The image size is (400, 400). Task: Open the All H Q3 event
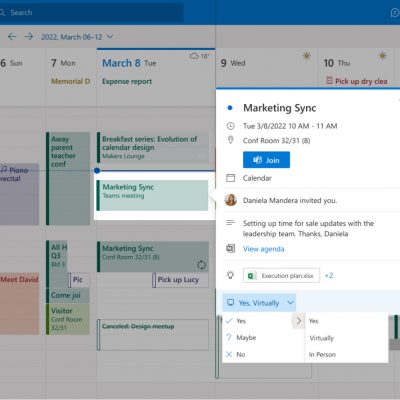click(57, 264)
